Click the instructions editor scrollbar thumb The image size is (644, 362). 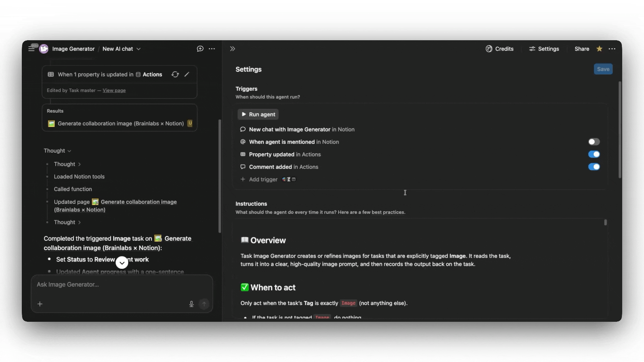point(605,222)
